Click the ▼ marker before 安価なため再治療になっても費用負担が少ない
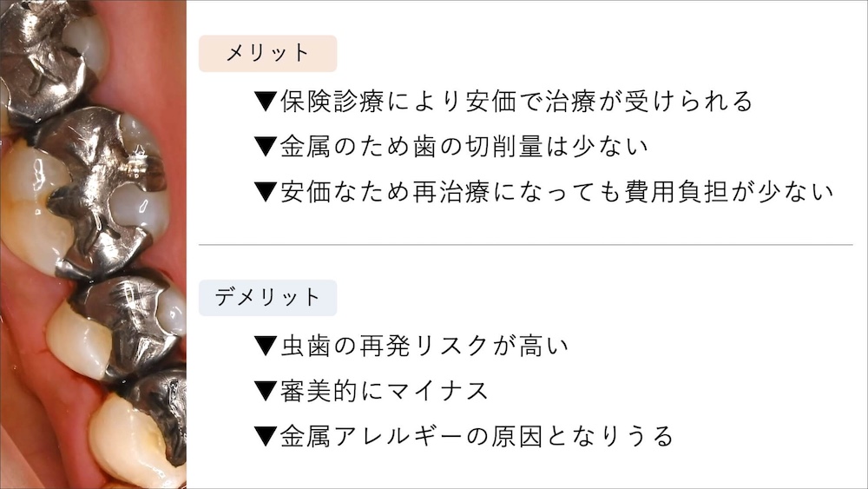Viewport: 868px width, 489px height. pyautogui.click(x=265, y=191)
